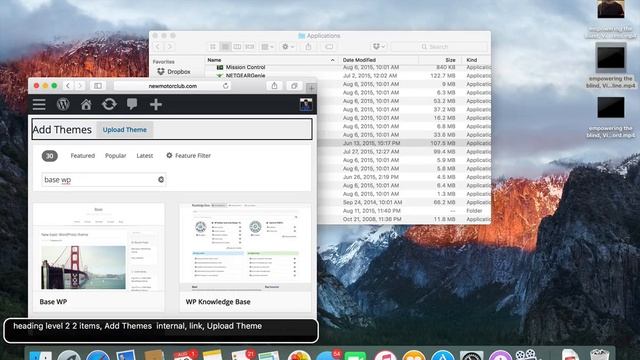Image resolution: width=640 pixels, height=360 pixels.
Task: Go forward in the Finder Applications window
Action: 170,47
